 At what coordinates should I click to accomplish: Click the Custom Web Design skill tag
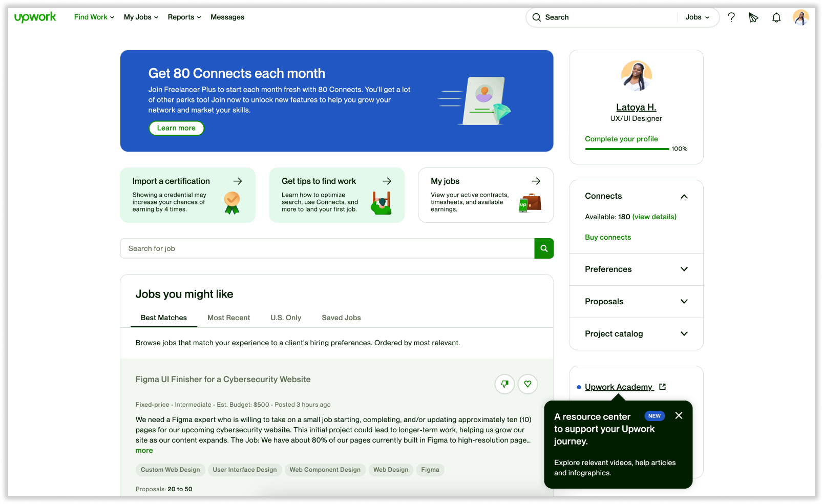pyautogui.click(x=171, y=470)
